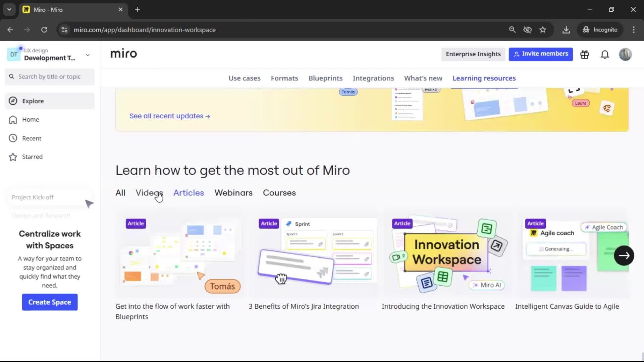The height and width of the screenshot is (362, 644).
Task: Open Chrome three-dot menu
Action: click(x=634, y=30)
